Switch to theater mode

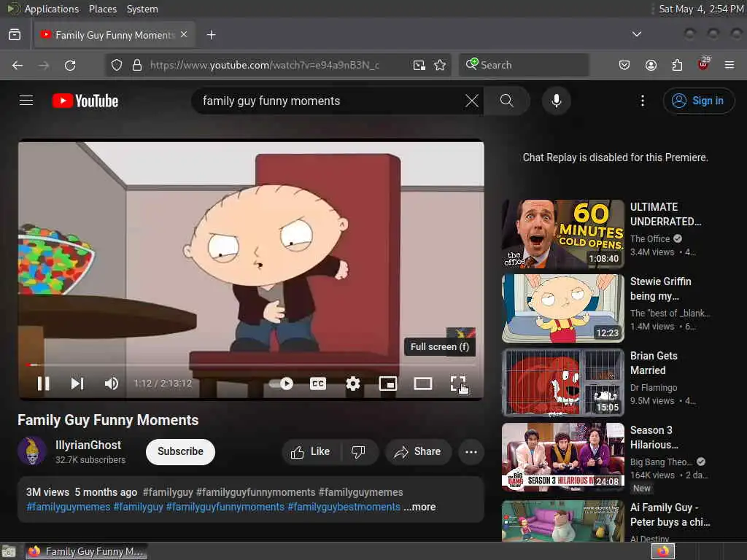[x=422, y=384]
